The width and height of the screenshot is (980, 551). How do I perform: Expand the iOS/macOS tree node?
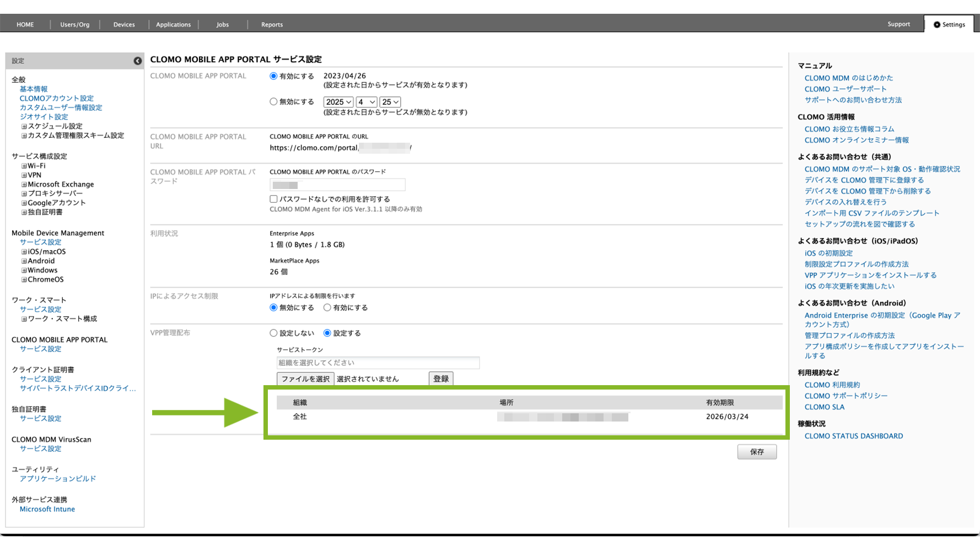point(24,252)
